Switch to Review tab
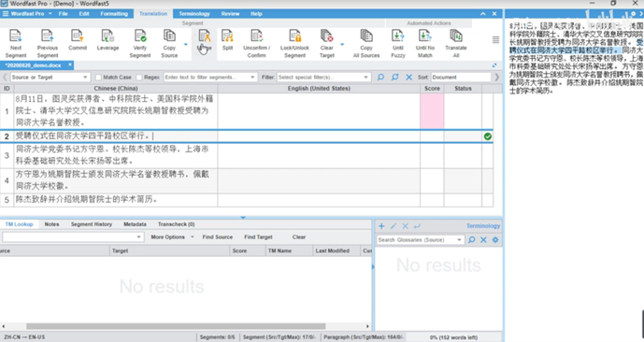Image resolution: width=644 pixels, height=342 pixels. (230, 13)
